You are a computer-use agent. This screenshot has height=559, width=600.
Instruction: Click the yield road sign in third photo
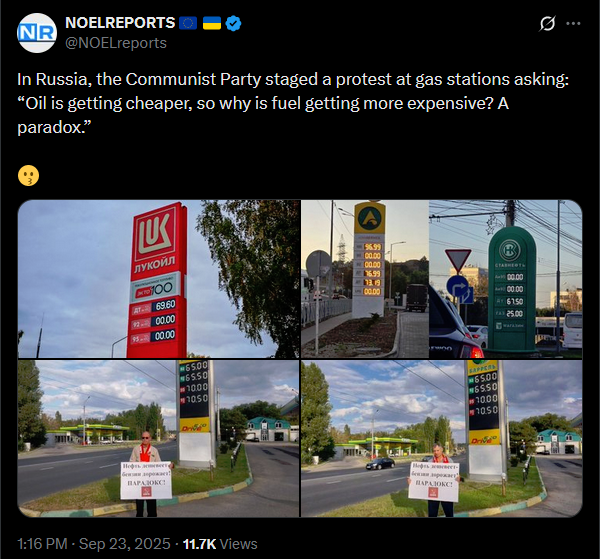(x=458, y=260)
